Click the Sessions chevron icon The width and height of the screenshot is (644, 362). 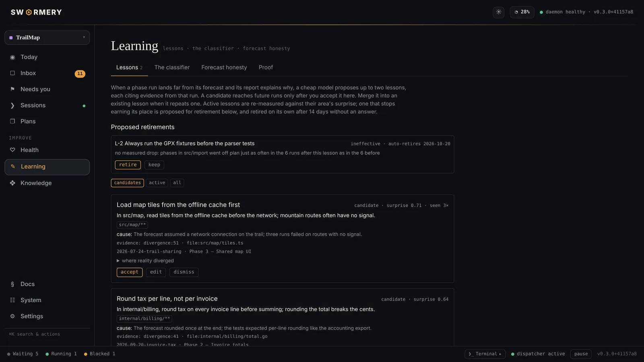[12, 105]
